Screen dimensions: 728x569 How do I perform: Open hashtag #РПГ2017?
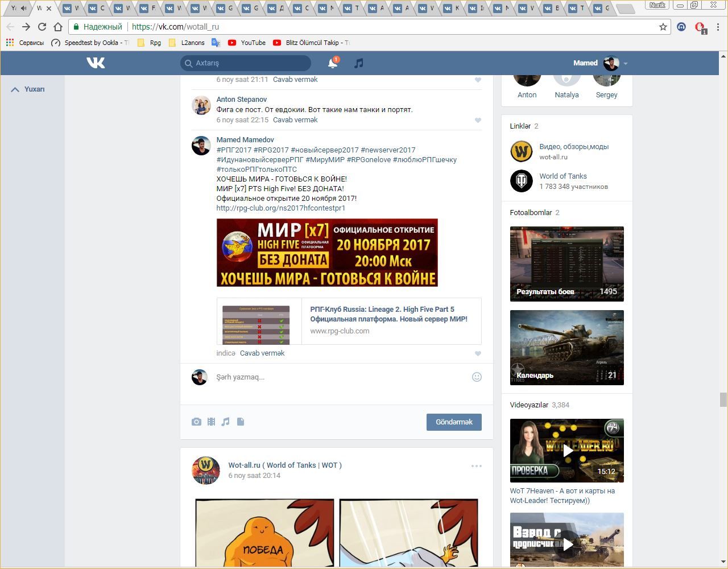pyautogui.click(x=234, y=150)
